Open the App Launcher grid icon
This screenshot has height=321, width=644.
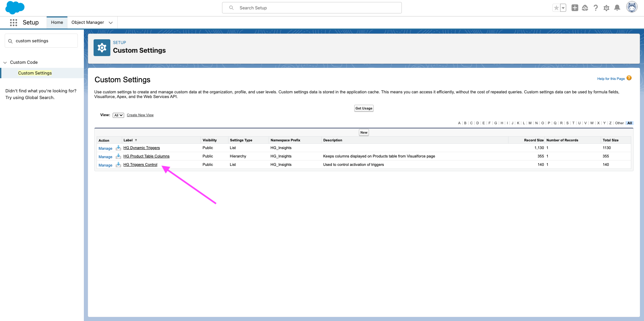click(x=13, y=22)
